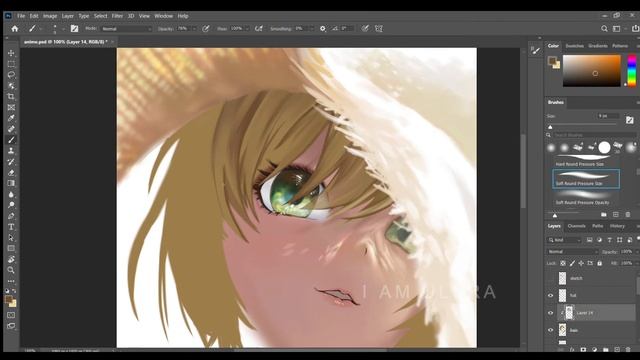Hide Layer 14 eye icon

point(550,313)
